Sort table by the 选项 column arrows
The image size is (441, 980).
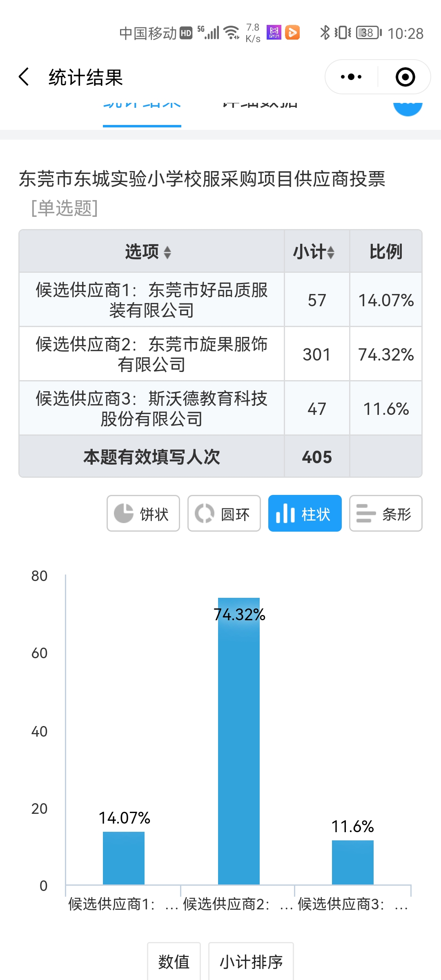pos(167,252)
